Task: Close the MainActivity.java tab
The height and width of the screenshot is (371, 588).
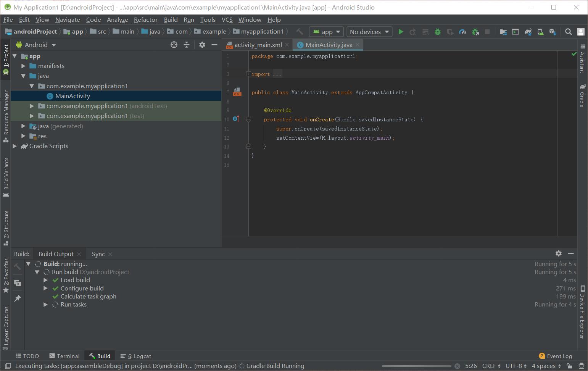Action: [358, 45]
